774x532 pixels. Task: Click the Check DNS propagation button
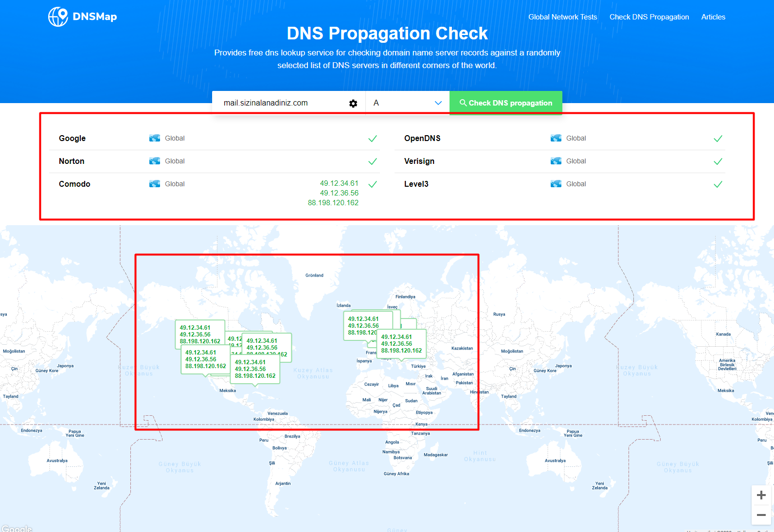coord(506,103)
